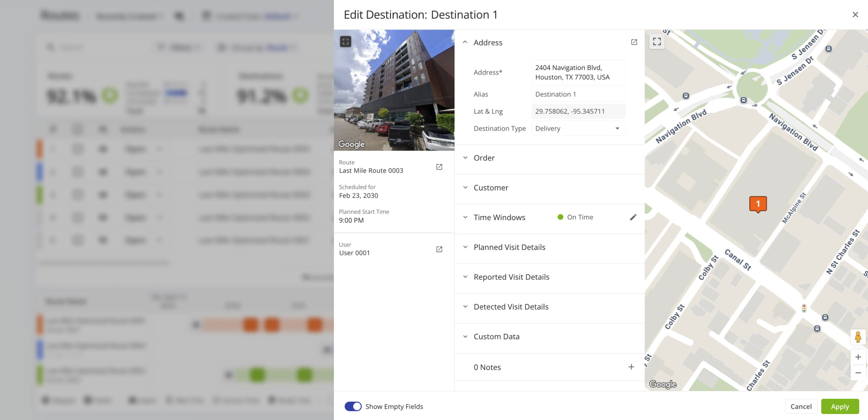Collapse the Address section
The height and width of the screenshot is (420, 868).
point(465,42)
